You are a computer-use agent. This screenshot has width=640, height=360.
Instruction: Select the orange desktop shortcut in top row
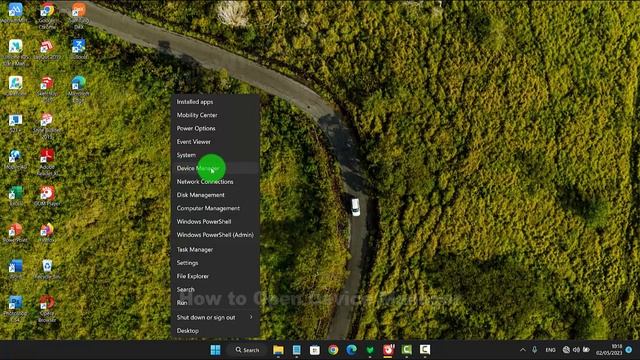78,16
